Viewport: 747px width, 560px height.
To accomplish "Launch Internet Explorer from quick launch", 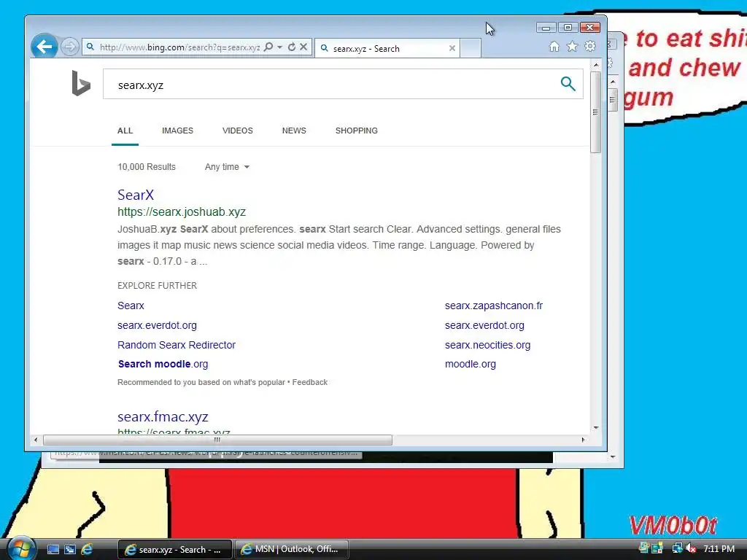I will (x=87, y=550).
